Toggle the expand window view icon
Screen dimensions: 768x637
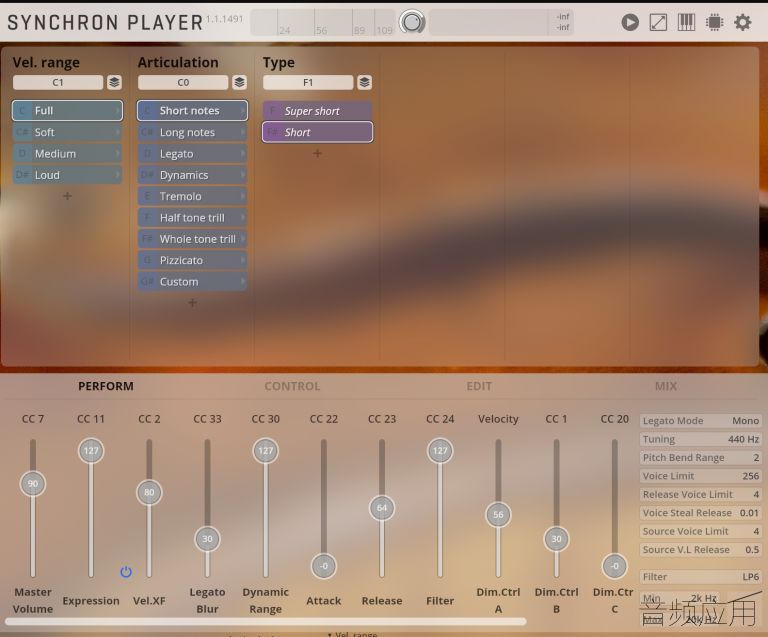(x=658, y=23)
